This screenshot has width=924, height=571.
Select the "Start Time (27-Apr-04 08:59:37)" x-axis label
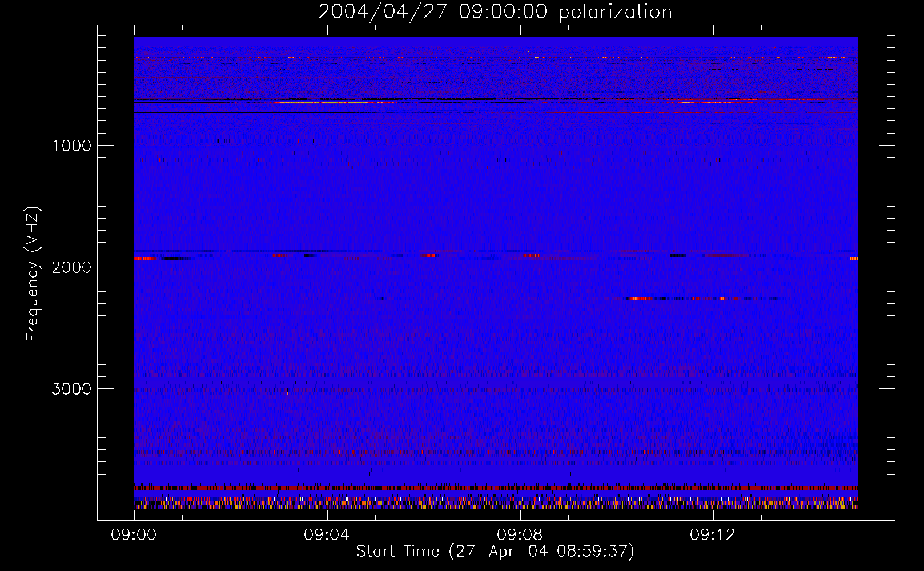pyautogui.click(x=495, y=552)
